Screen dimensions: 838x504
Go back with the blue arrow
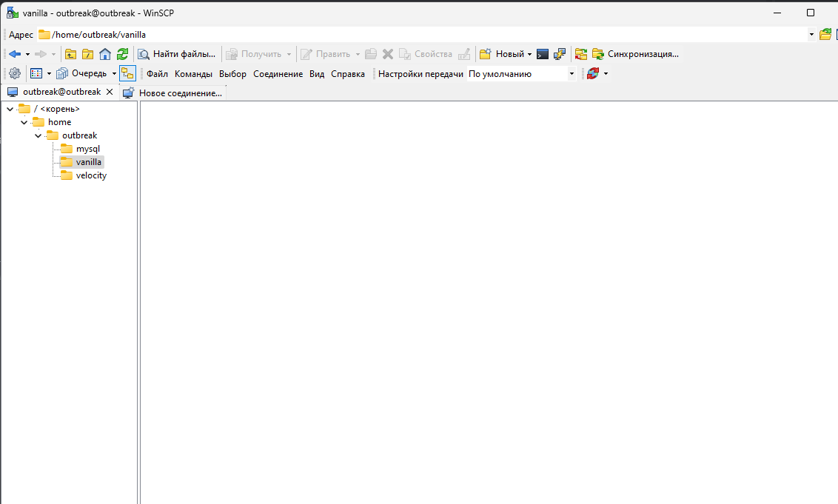pos(15,54)
